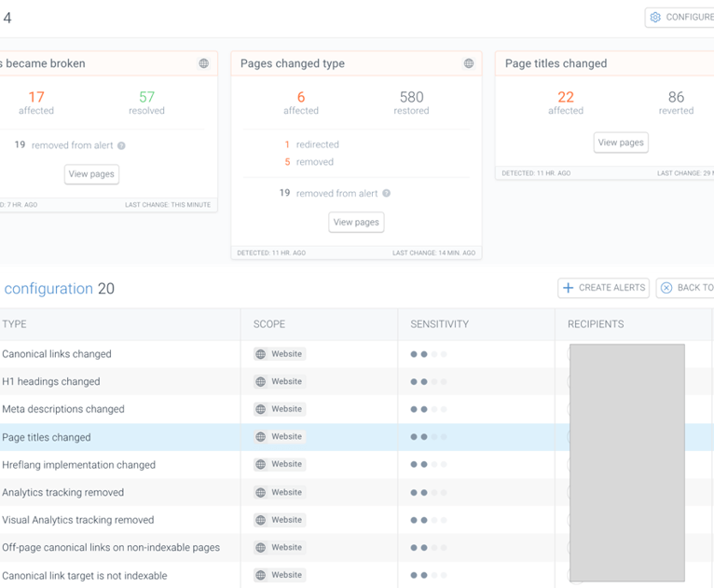
Task: Sort by the TYPE column header
Action: coord(14,324)
